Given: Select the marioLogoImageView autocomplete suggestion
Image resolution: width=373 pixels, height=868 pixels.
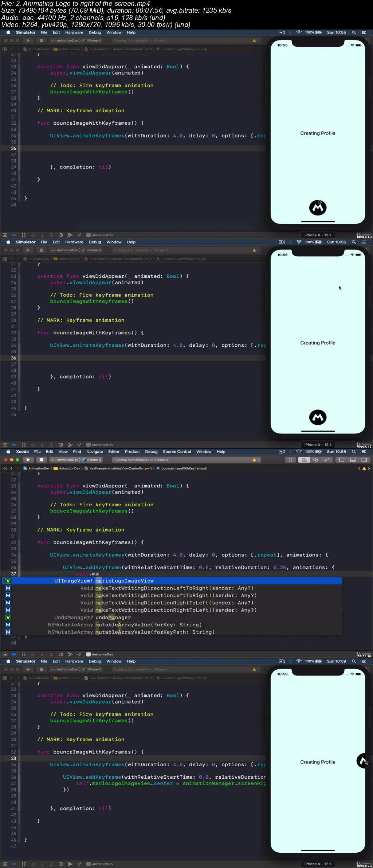Looking at the screenshot, I should click(172, 581).
